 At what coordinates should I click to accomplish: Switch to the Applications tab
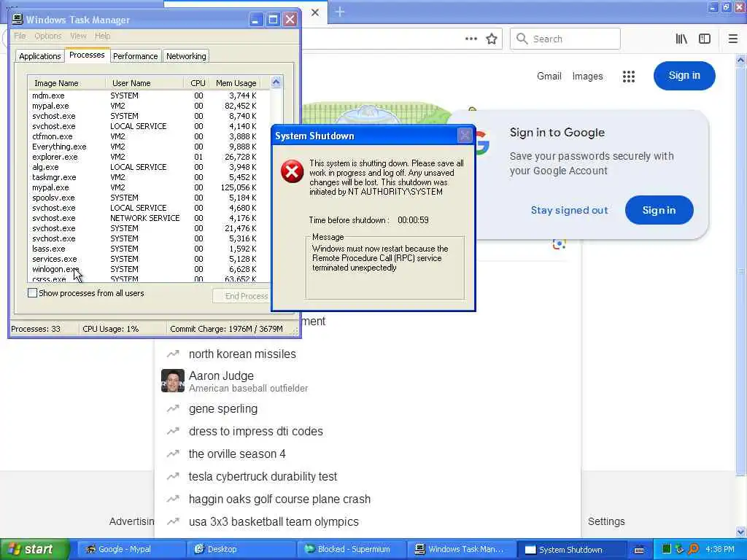(40, 56)
